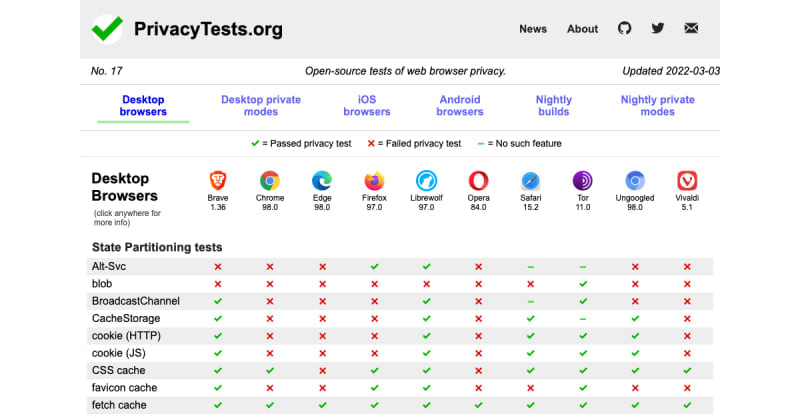
Task: Click the Ungoogled Chromium icon
Action: pyautogui.click(x=635, y=181)
